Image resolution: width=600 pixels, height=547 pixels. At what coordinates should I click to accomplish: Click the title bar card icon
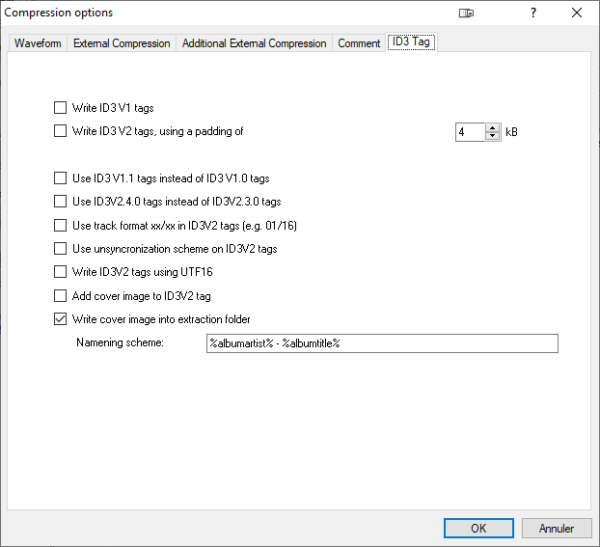(466, 13)
